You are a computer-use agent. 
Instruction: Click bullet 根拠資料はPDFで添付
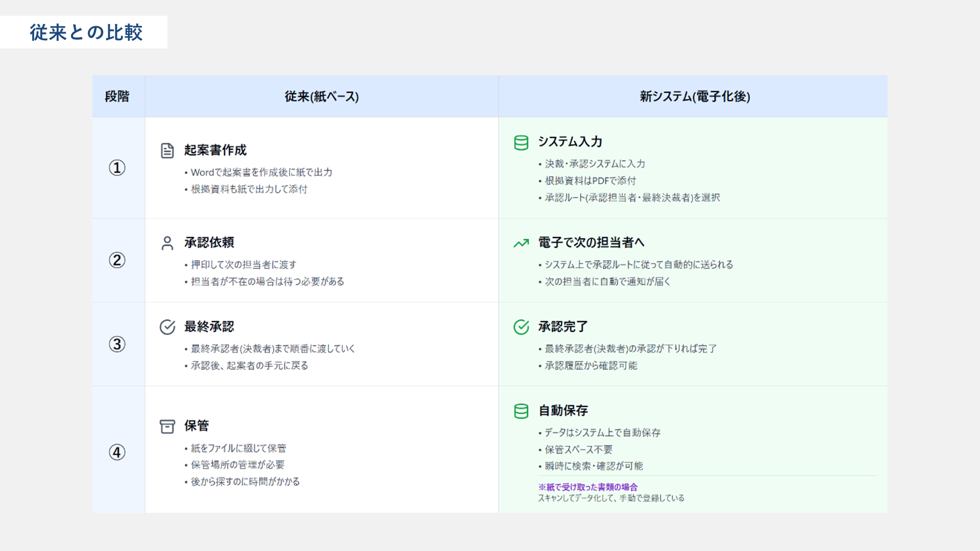pos(587,181)
